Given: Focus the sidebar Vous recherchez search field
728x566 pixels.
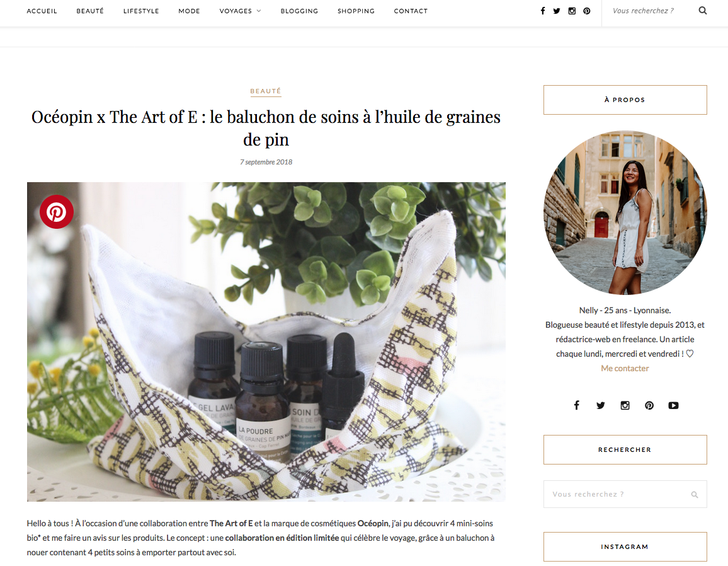Looking at the screenshot, I should click(x=625, y=494).
